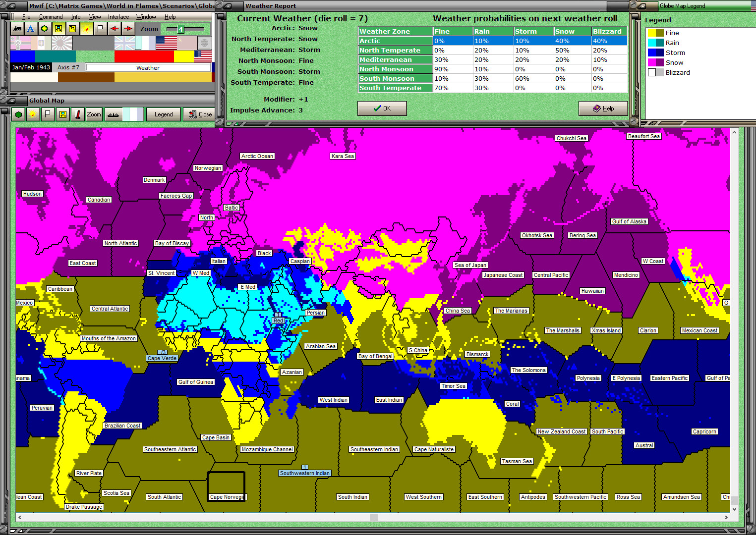Screen dimensions: 756x535
Task: Click the Help button in Weather Report
Action: point(603,108)
